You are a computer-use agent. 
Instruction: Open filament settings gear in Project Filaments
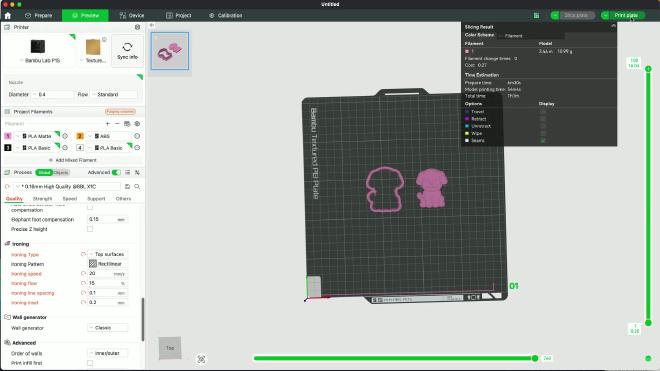[x=137, y=124]
